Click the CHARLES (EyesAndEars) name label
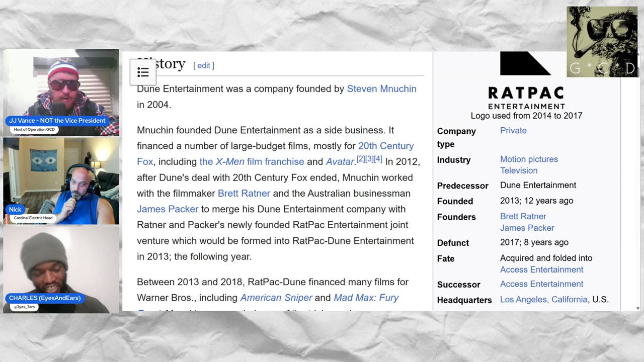Viewport: 644px width, 362px height. (x=45, y=298)
